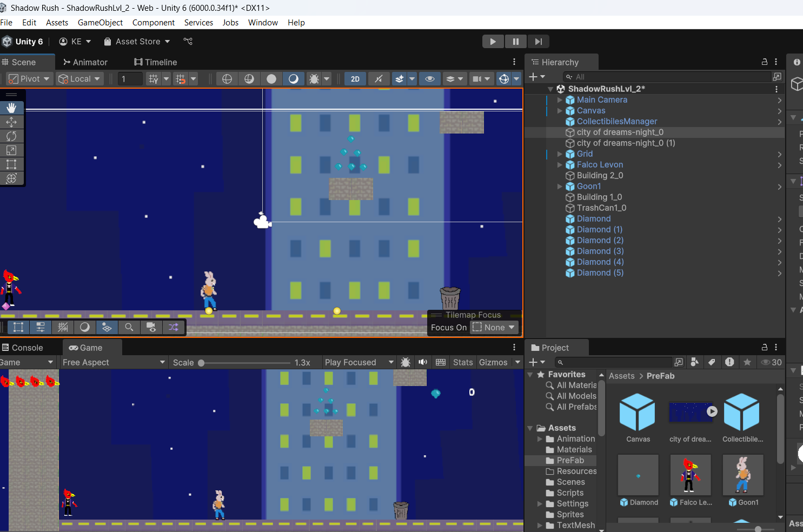Screen dimensions: 803x532
Task: Select the Move tool in scene toolbar
Action: (x=11, y=122)
